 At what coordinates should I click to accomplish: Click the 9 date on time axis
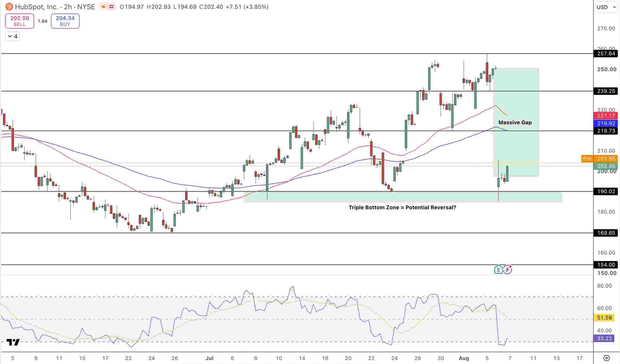(x=36, y=358)
